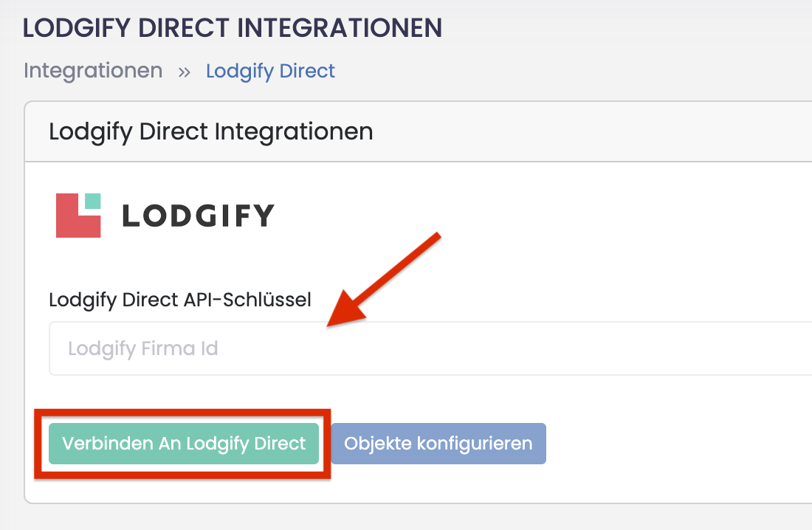Click the teal square in Lodgify logo

[x=92, y=201]
